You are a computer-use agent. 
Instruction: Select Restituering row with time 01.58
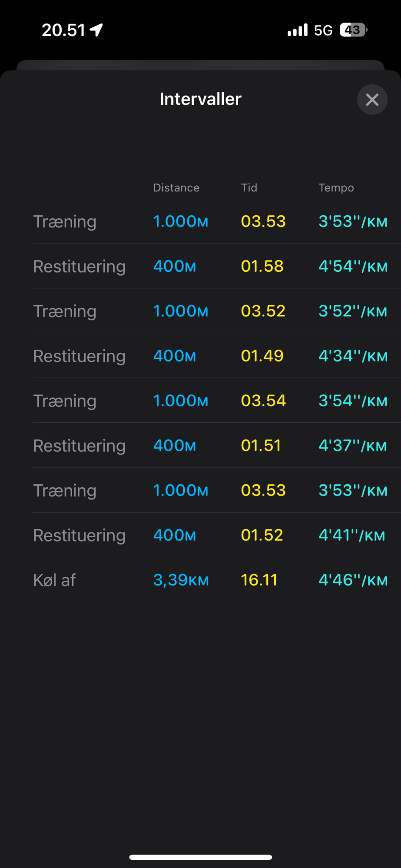coord(217,266)
